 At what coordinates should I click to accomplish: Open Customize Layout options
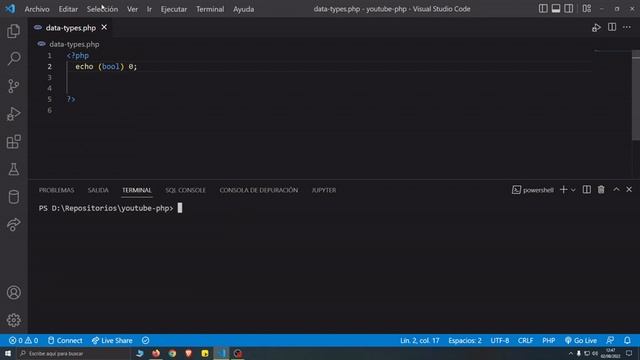587,9
